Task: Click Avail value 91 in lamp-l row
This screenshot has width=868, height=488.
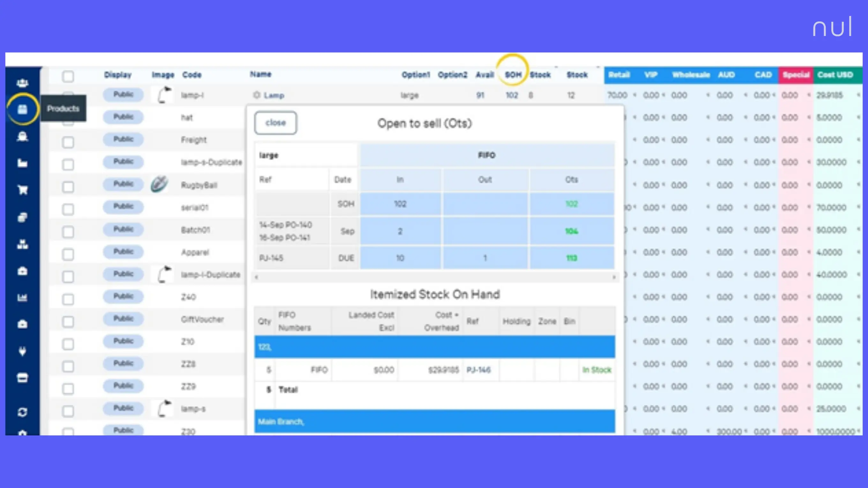Action: [480, 95]
